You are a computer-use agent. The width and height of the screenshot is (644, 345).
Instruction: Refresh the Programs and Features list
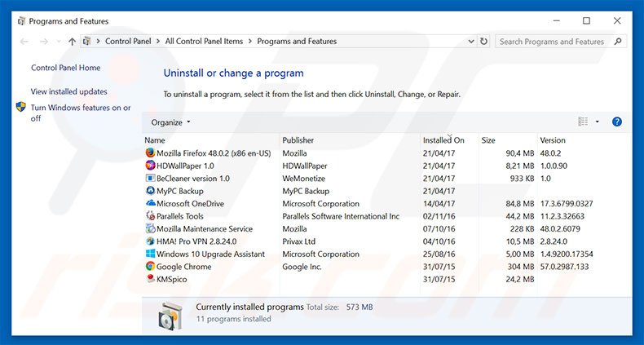point(484,42)
